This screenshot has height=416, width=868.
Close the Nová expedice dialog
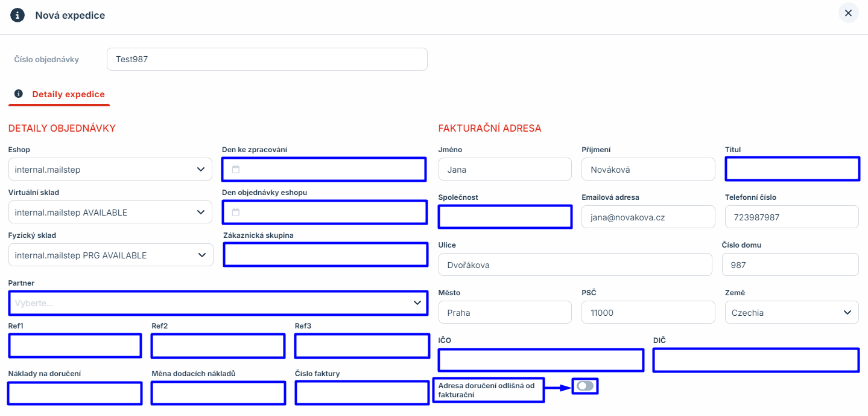[x=848, y=13]
